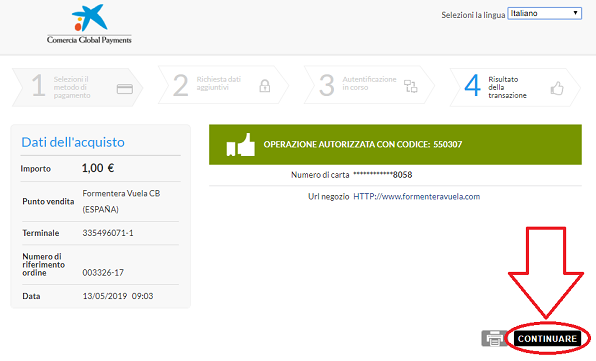Click the white thumbs-up icon in green banner
The width and height of the screenshot is (596, 361).
coord(241,145)
